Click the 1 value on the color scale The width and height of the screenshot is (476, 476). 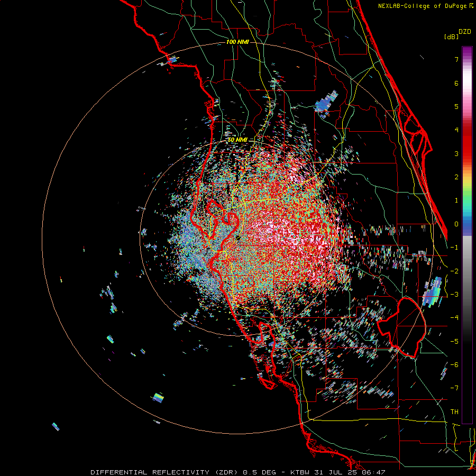[x=456, y=200]
